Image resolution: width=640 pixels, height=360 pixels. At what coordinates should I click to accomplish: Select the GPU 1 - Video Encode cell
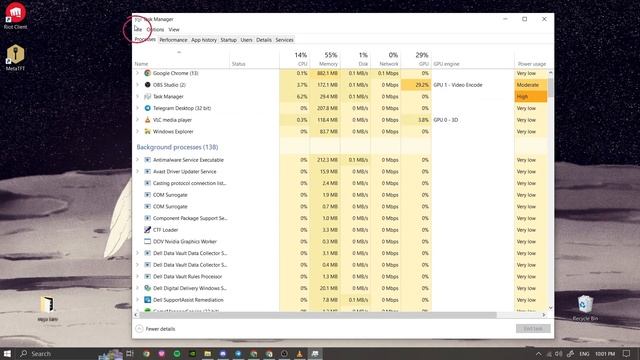[473, 85]
